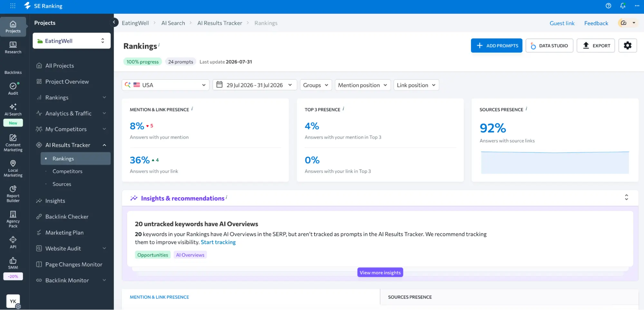644x310 pixels.
Task: Click View more insights
Action: click(380, 272)
